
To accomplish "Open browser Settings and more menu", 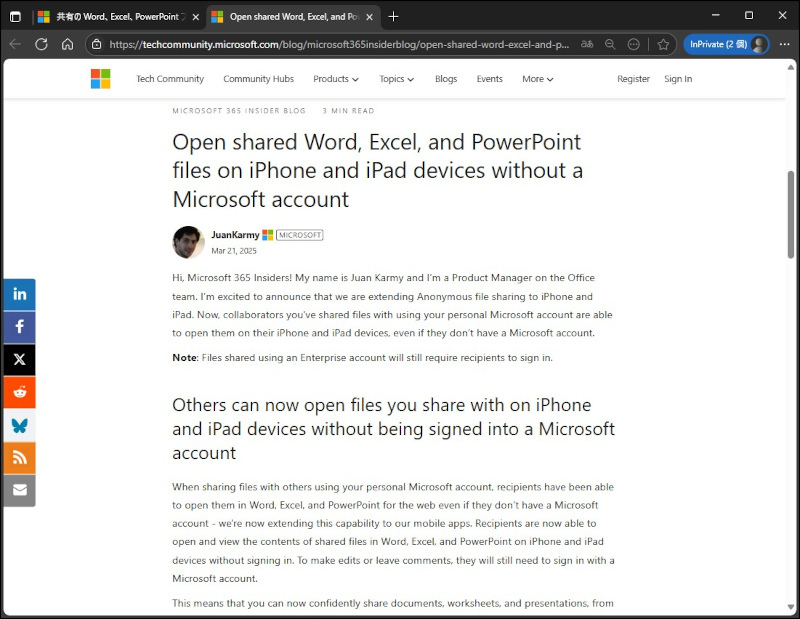I will (785, 44).
